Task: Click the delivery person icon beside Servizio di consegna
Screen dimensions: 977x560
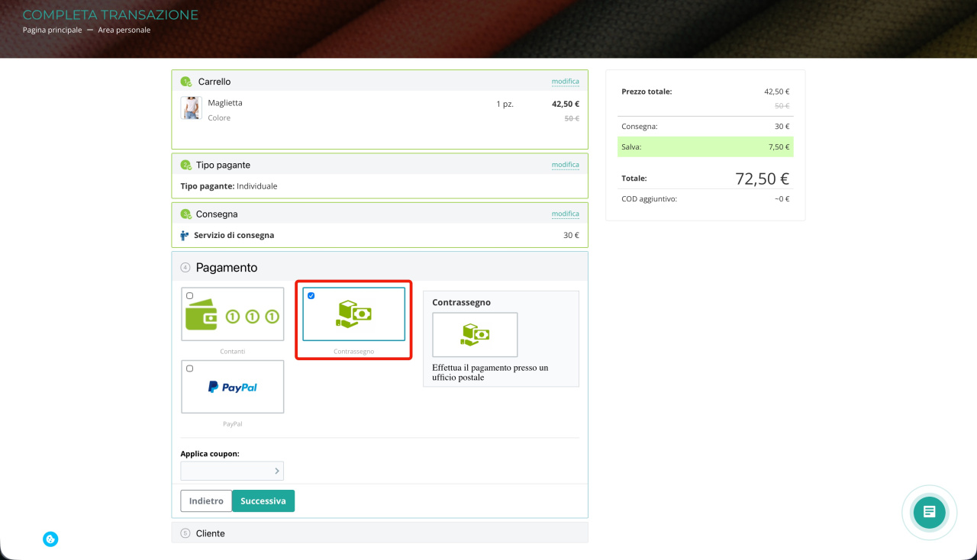Action: coord(185,236)
